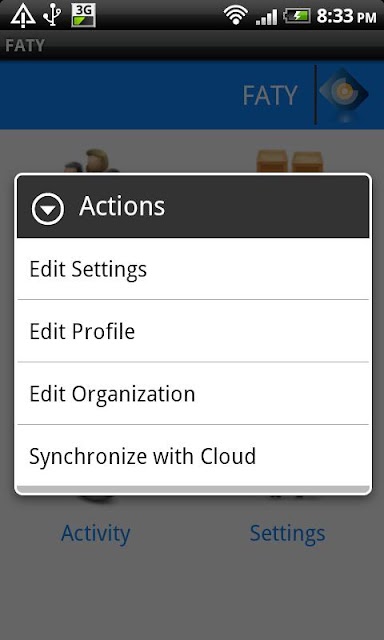
Task: Open the Activity link below dialog
Action: pos(95,533)
